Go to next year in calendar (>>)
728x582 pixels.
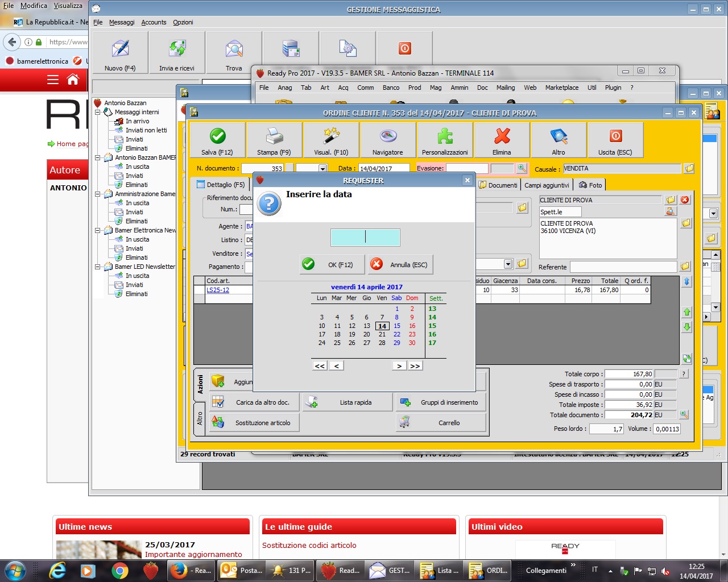pos(415,366)
